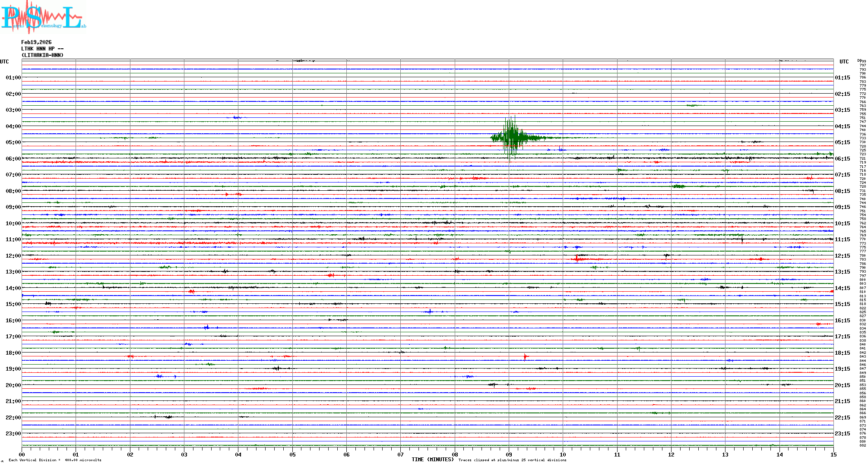The image size is (868, 466).
Task: Click the Feb19,2026 date label
Action: coord(36,42)
